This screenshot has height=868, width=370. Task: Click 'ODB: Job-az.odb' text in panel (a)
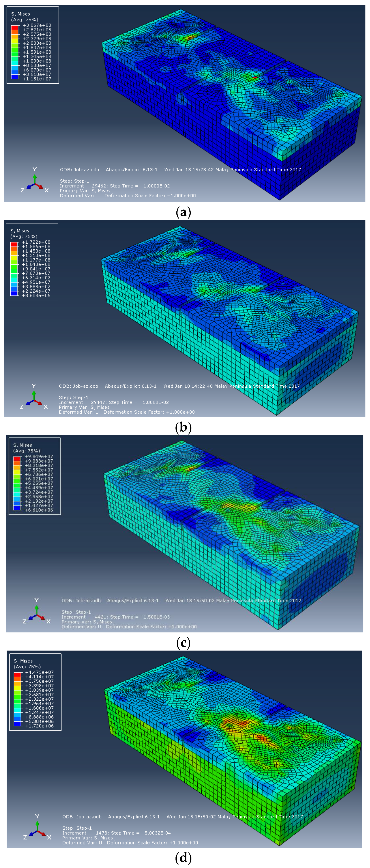tap(79, 169)
